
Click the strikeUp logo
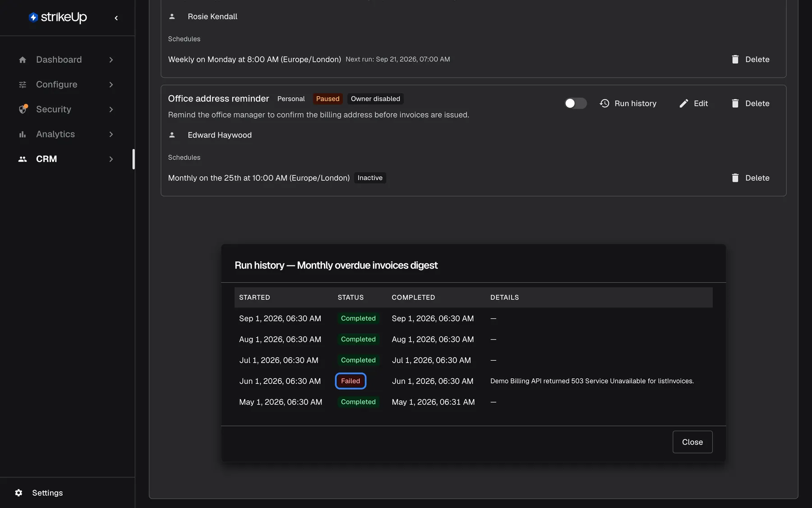[58, 17]
